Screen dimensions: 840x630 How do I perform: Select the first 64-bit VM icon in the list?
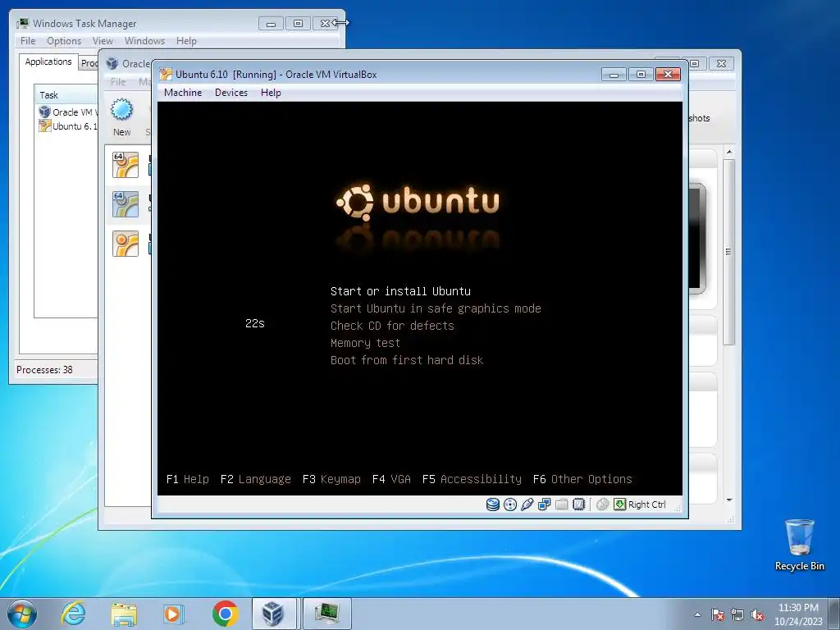126,164
